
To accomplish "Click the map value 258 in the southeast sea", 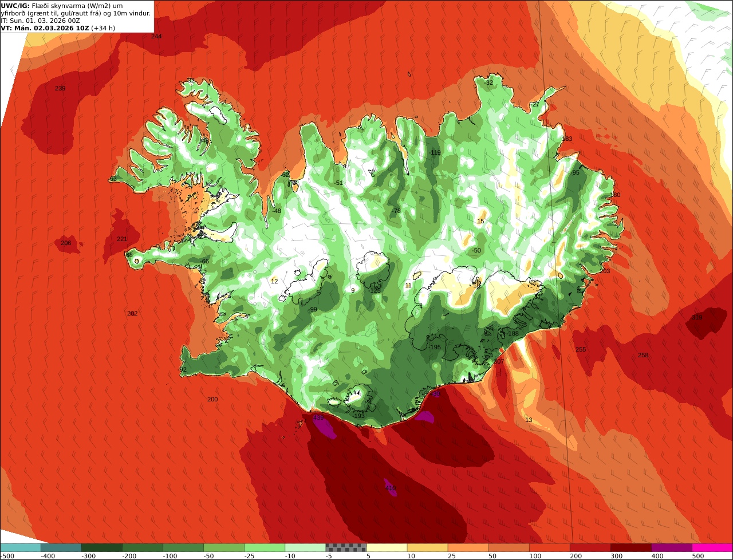I will [643, 355].
